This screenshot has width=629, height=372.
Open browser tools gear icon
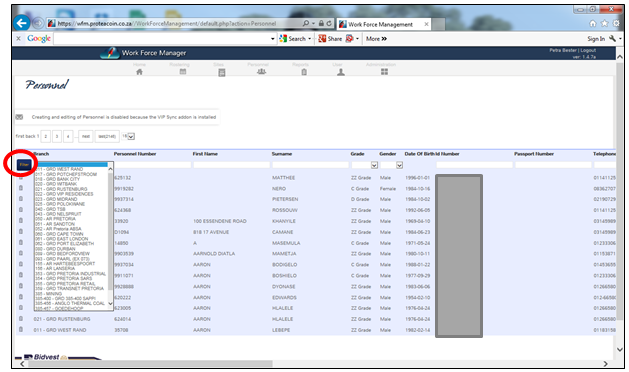point(617,23)
